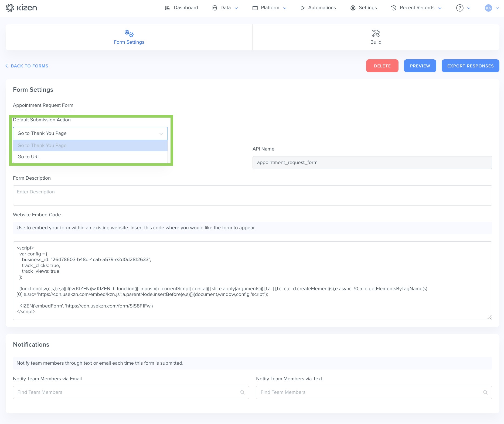Expand the help menu chevron
This screenshot has height=424, width=504.
469,8
